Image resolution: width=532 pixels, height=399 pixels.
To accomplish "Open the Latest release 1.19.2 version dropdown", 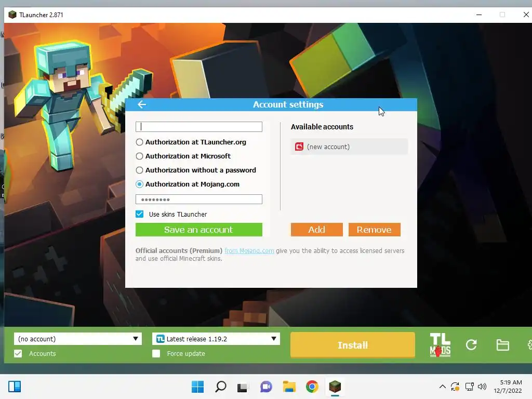I will 216,339.
